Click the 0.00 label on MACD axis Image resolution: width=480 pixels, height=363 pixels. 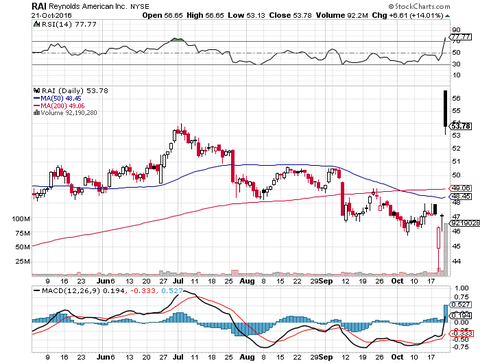(x=461, y=322)
